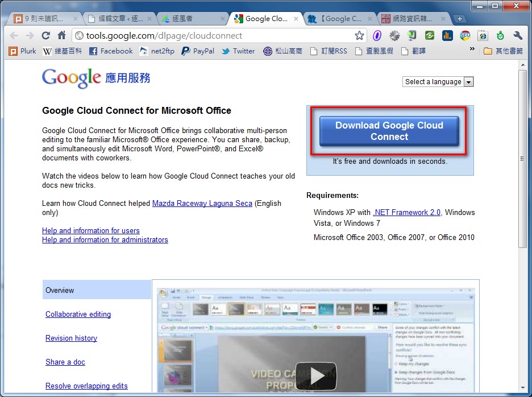Open Help and information for users

pyautogui.click(x=91, y=230)
